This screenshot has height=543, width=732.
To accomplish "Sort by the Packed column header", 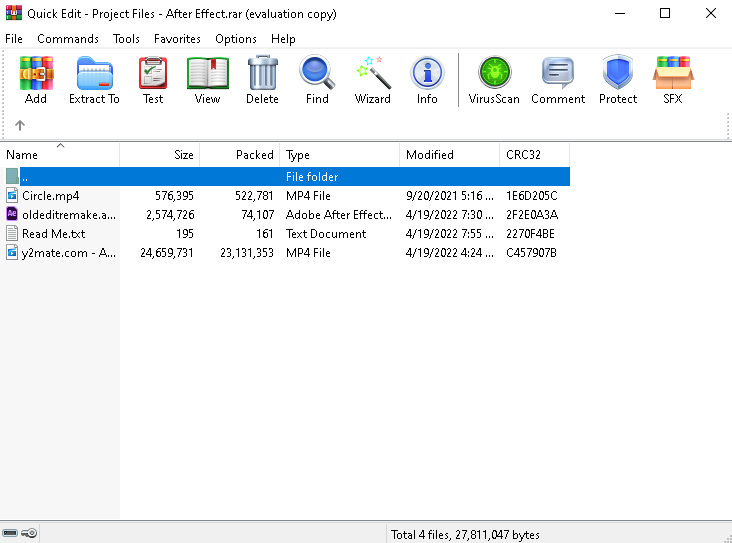I will click(239, 155).
